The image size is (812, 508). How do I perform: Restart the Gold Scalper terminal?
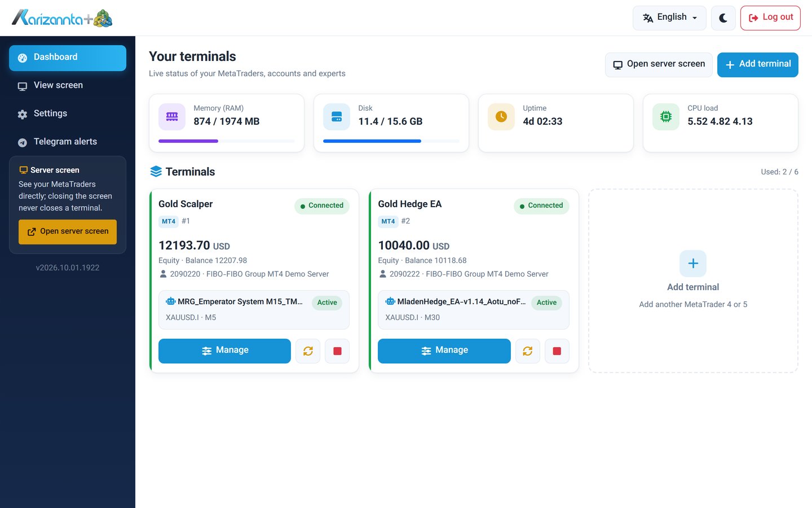tap(308, 351)
